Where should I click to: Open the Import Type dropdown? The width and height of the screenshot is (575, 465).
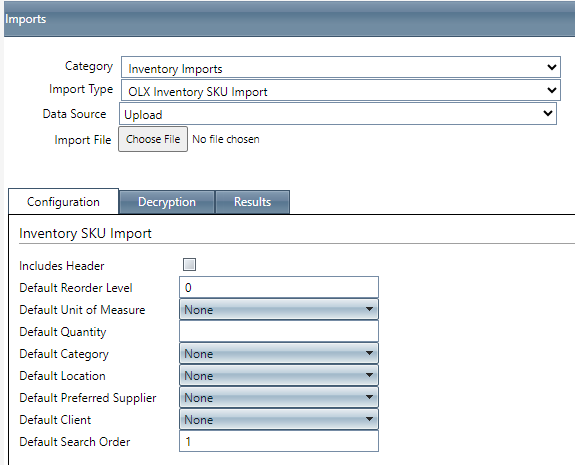pyautogui.click(x=341, y=90)
